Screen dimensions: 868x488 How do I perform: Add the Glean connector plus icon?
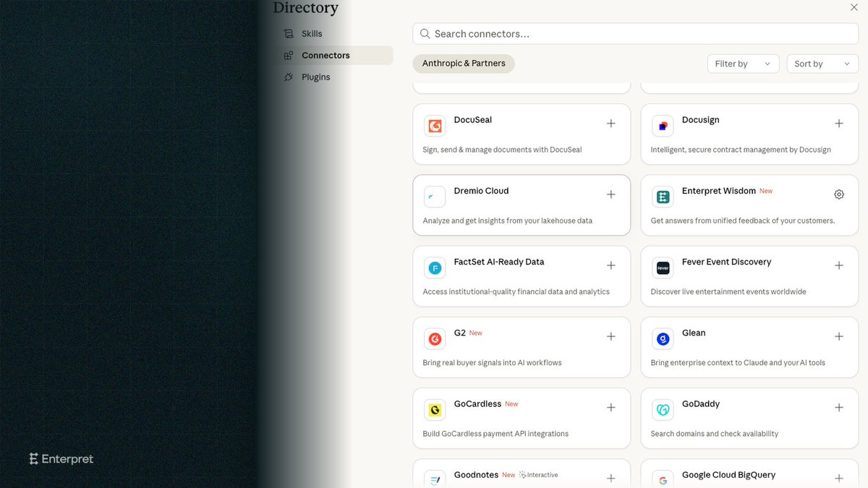click(839, 336)
